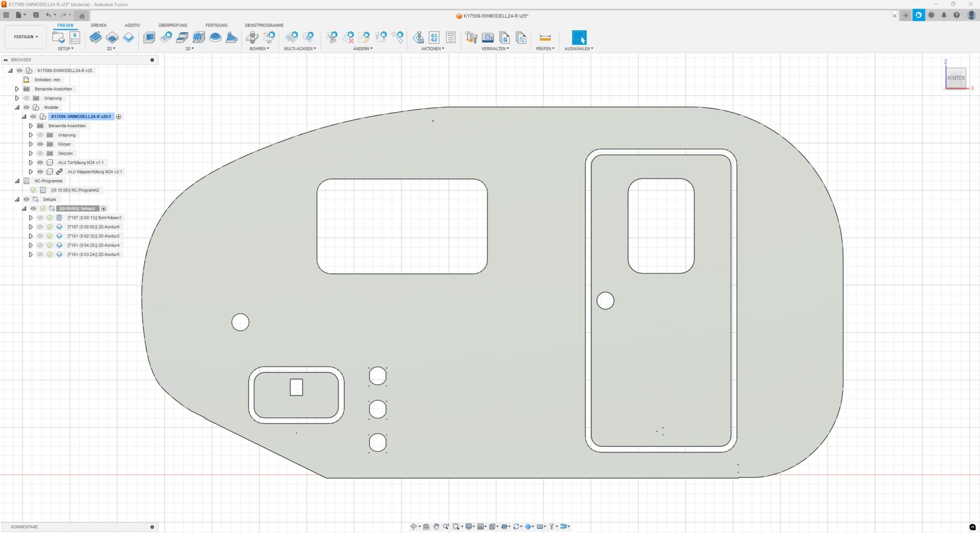This screenshot has width=980, height=533.
Task: Click the New Setup icon in toolbar
Action: pyautogui.click(x=58, y=37)
